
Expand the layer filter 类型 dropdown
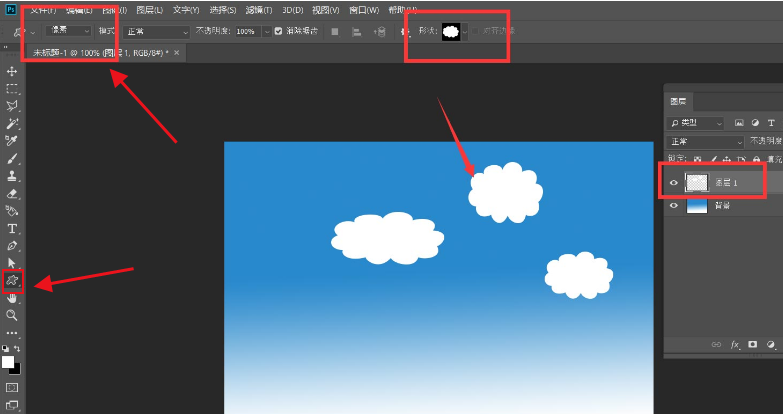[x=697, y=123]
